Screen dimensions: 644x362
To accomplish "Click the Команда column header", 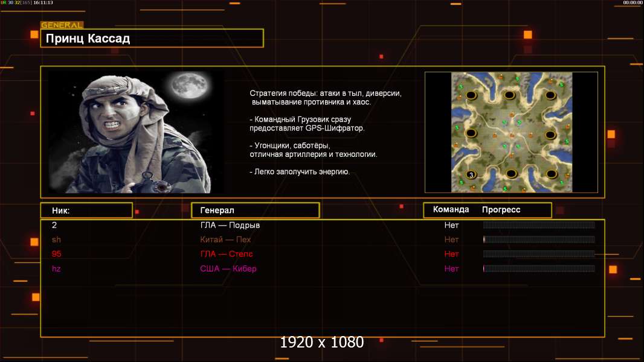I will point(451,209).
